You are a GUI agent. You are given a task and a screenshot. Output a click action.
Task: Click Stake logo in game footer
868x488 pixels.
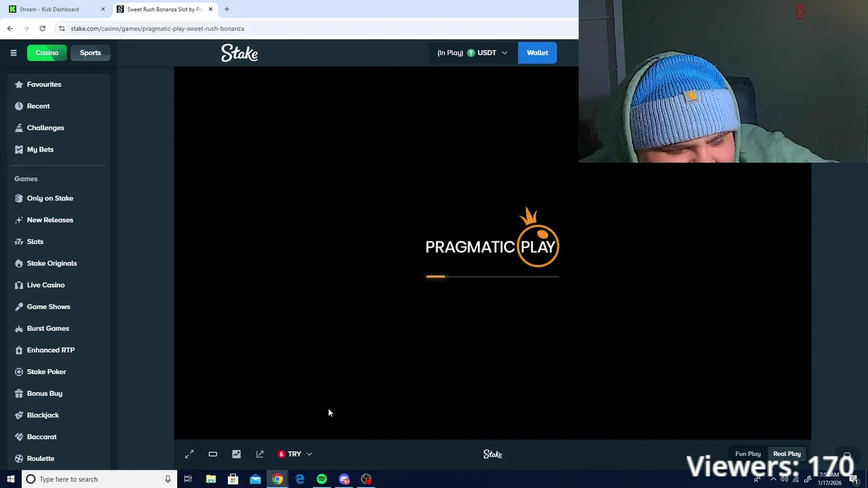[492, 454]
